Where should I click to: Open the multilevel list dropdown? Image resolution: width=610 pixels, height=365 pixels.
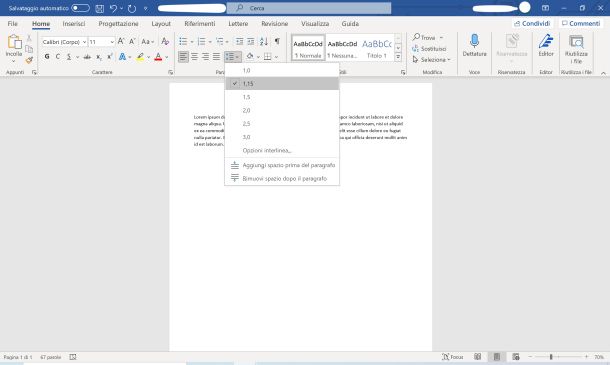pos(227,42)
